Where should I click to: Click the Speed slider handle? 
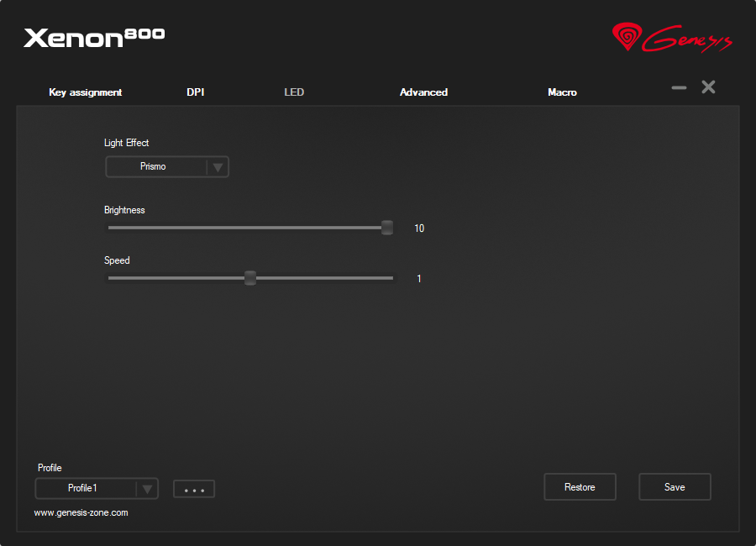coord(250,278)
